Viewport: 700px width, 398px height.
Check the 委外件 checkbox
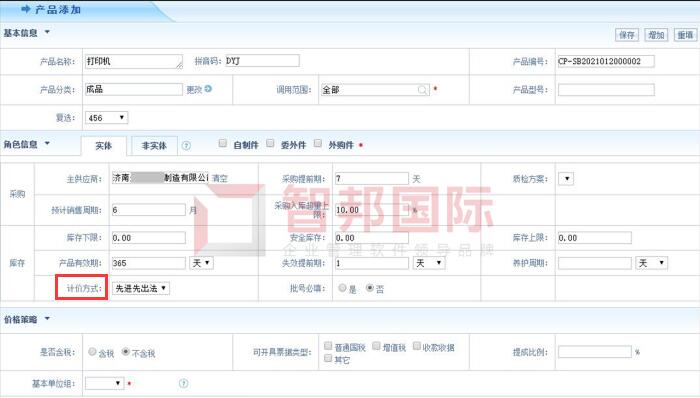[270, 143]
